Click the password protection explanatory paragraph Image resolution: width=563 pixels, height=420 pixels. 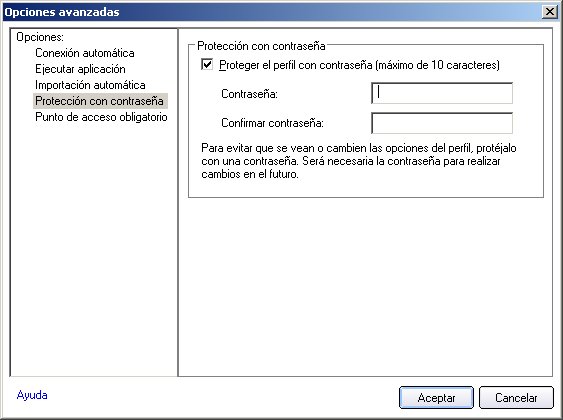pyautogui.click(x=359, y=161)
